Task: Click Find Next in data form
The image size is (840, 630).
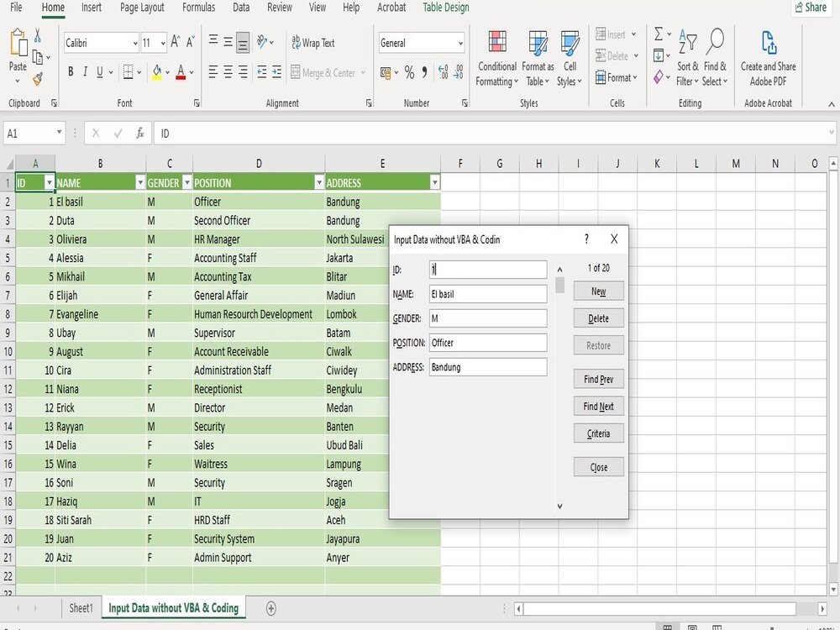Action: click(598, 406)
